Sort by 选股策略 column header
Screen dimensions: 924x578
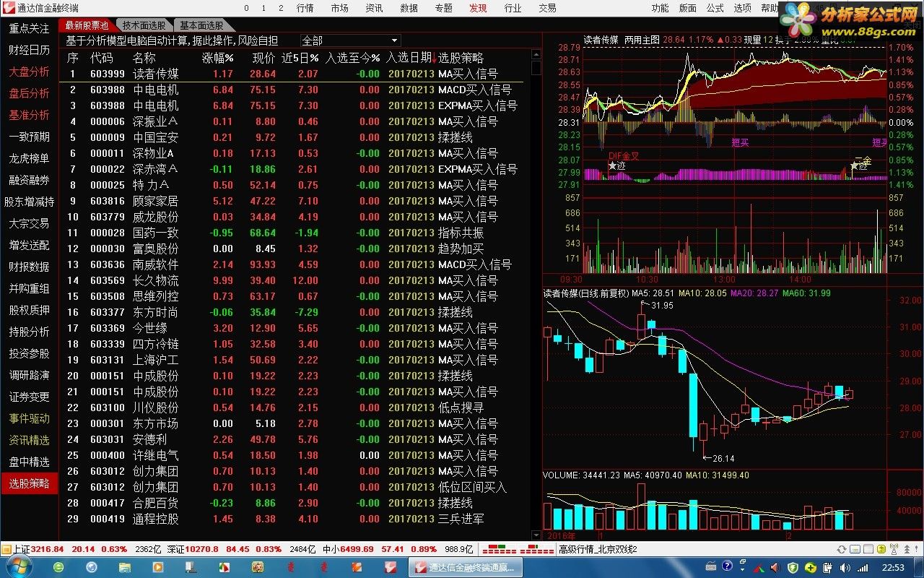point(461,58)
